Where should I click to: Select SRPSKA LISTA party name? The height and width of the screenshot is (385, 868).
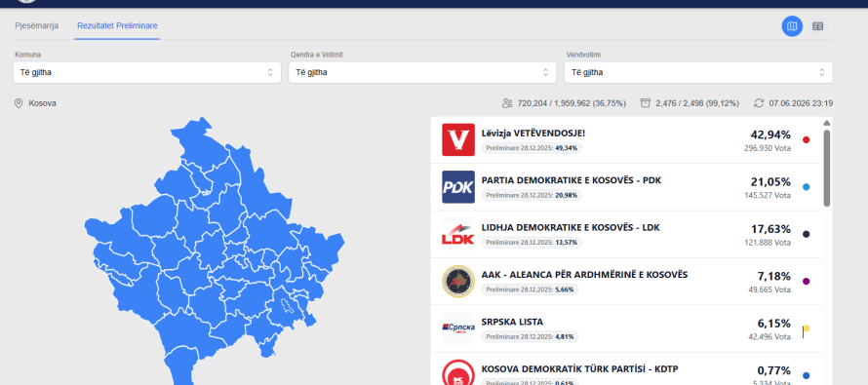(512, 322)
